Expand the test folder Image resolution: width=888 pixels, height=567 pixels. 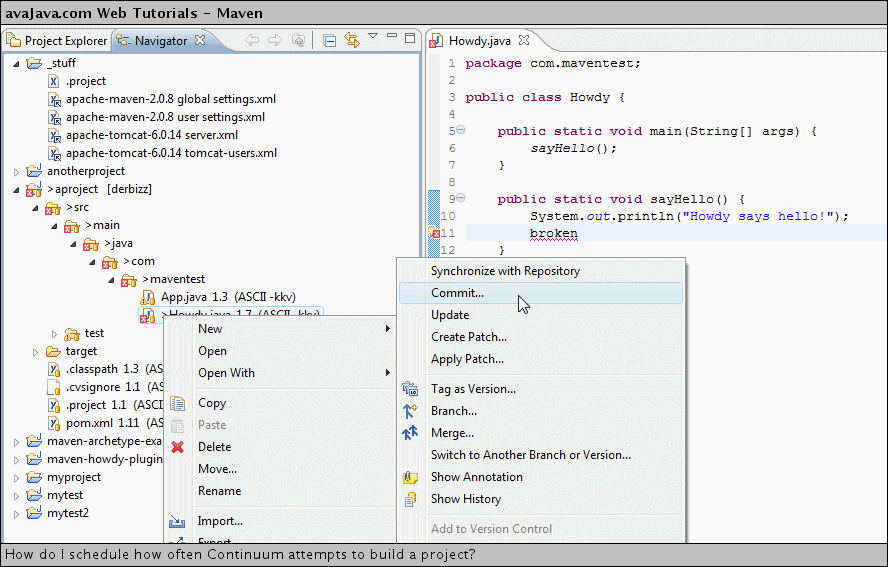pyautogui.click(x=54, y=334)
